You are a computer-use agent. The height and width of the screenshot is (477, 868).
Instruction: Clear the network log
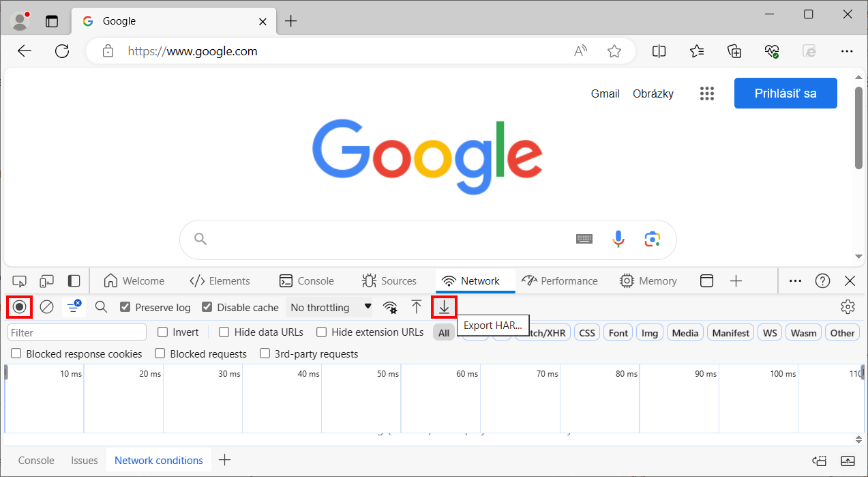click(x=46, y=307)
